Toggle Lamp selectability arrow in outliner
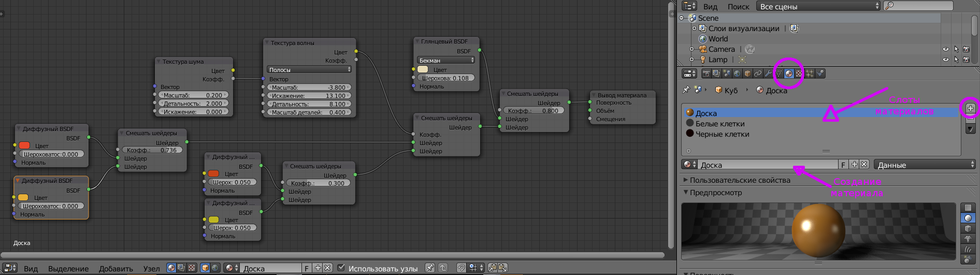 pos(956,60)
